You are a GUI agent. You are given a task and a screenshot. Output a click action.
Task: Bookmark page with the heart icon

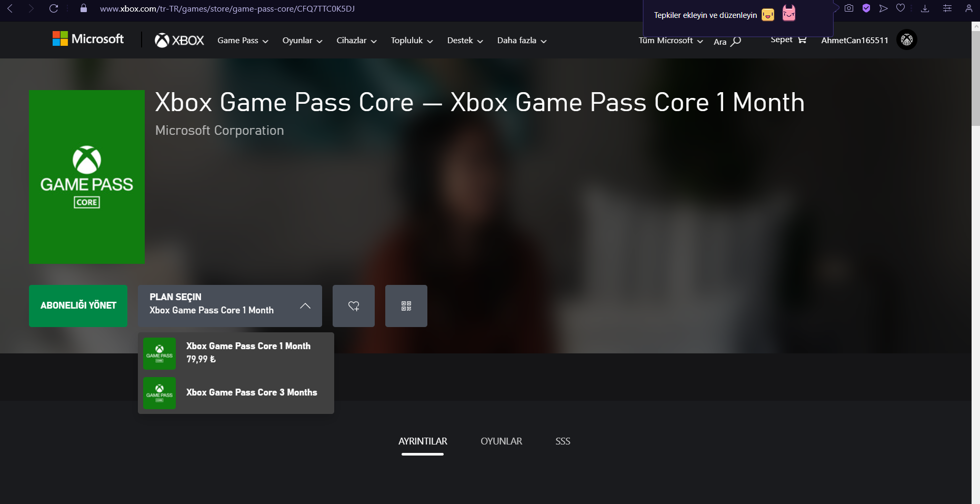(x=901, y=8)
